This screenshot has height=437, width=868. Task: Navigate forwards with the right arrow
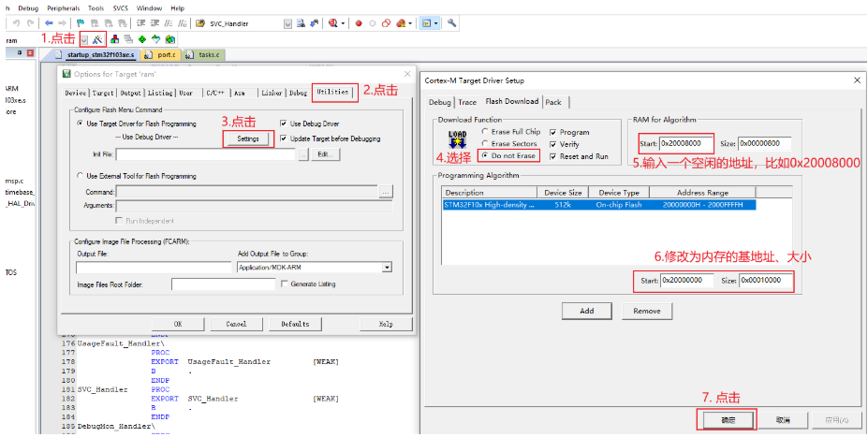(x=62, y=23)
